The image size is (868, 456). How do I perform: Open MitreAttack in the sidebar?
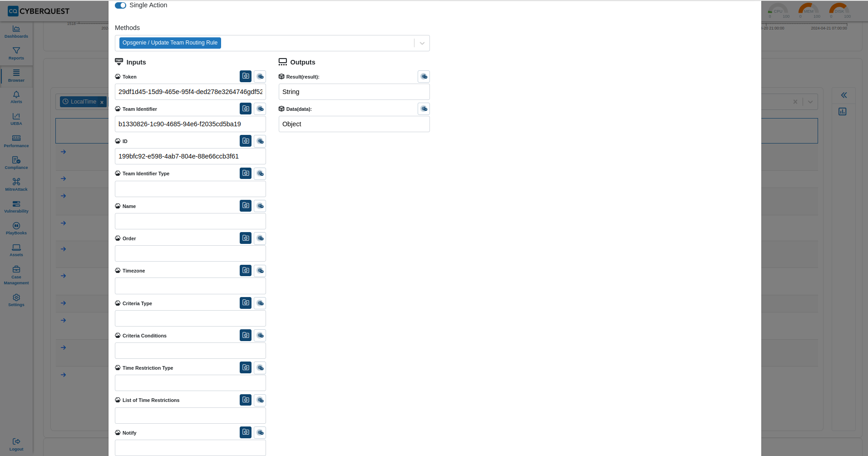click(x=16, y=185)
